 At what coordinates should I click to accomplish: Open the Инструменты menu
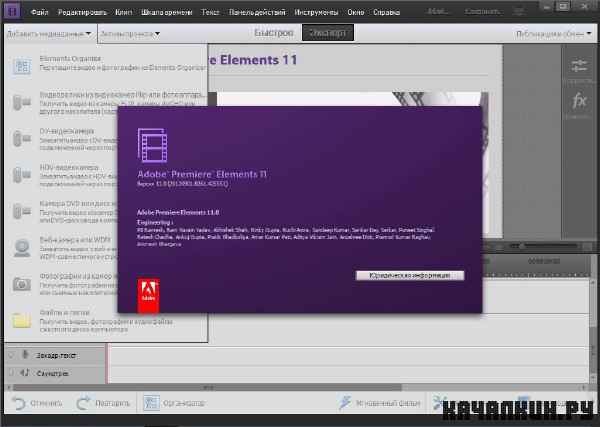pos(316,12)
